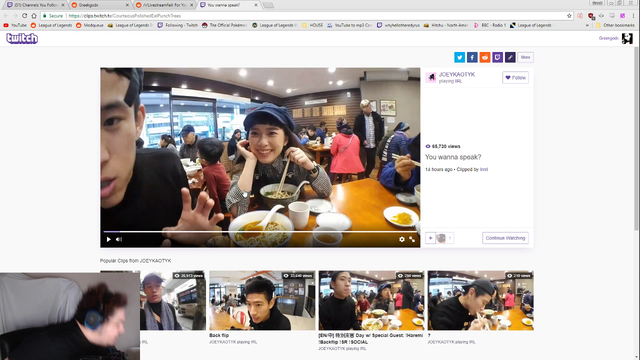Open the JOEYKAOTYK channel avatar
The height and width of the screenshot is (360, 640).
pos(431,78)
